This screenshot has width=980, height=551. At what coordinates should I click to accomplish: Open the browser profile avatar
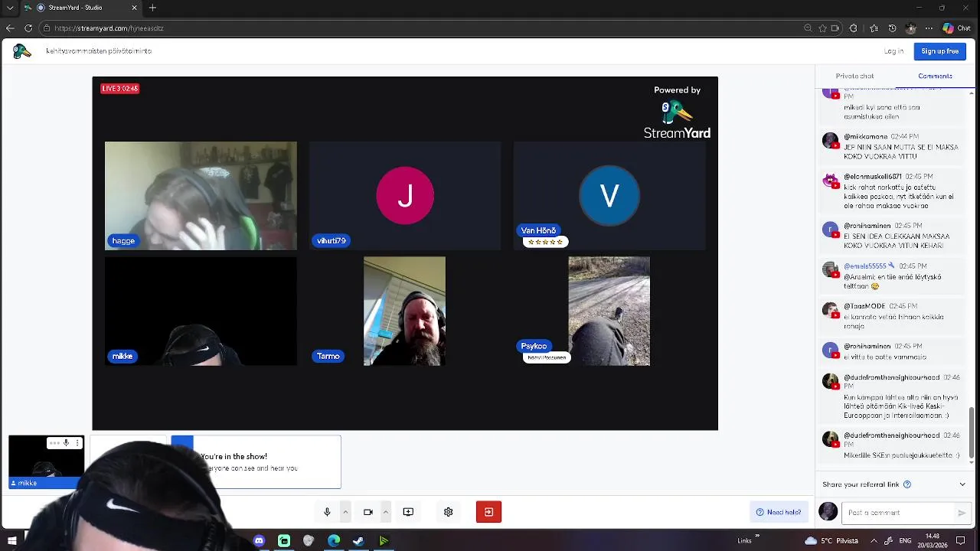coord(910,28)
